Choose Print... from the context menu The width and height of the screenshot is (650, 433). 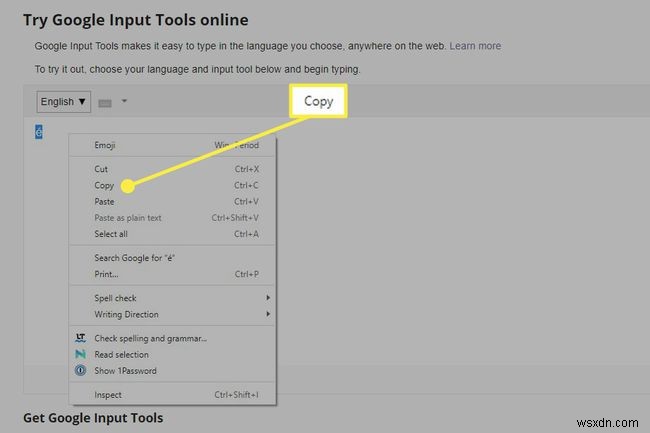(x=172, y=274)
